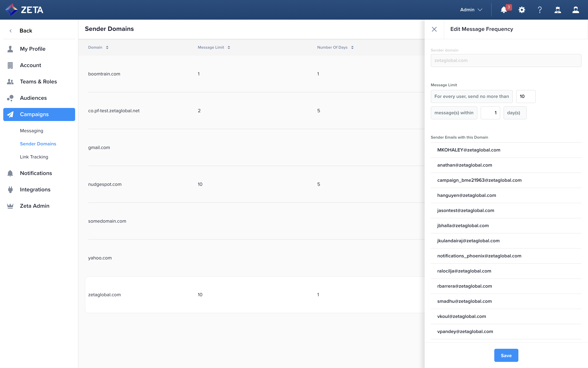Open Messaging submenu item
This screenshot has height=368, width=588.
coord(32,131)
